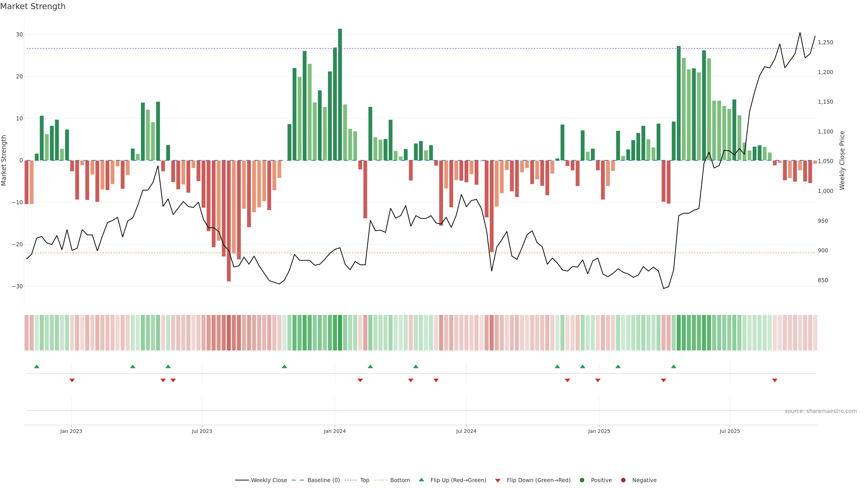The height and width of the screenshot is (488, 868).
Task: Click the Market Strength chart title
Action: 33,6
